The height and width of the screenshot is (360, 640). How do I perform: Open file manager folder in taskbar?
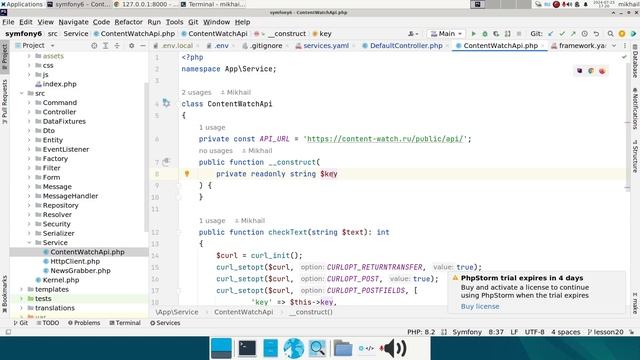[x=342, y=349]
